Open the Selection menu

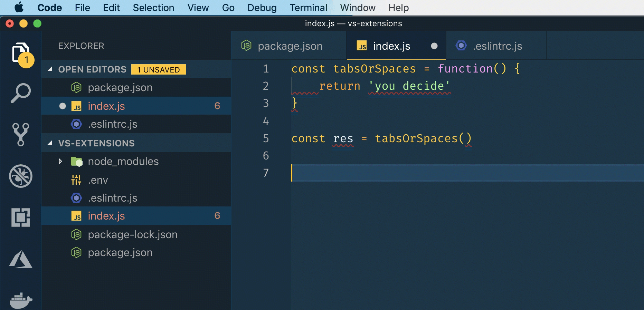click(x=153, y=8)
